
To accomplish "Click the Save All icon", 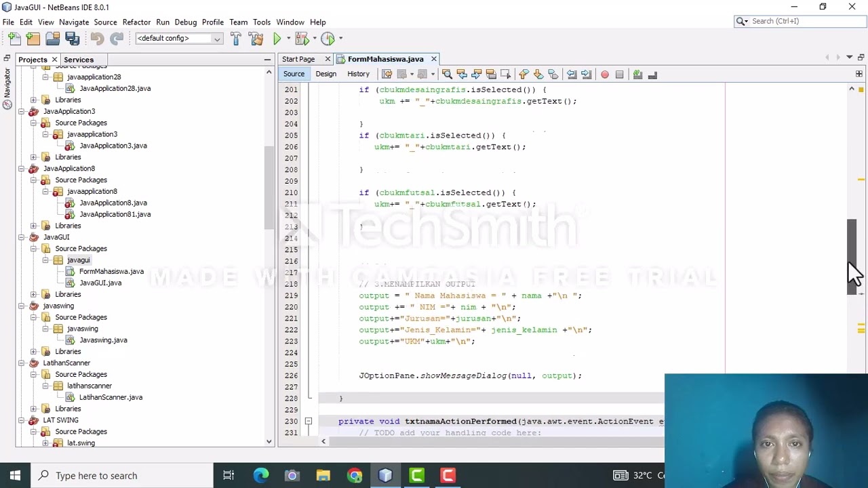I will click(x=72, y=39).
